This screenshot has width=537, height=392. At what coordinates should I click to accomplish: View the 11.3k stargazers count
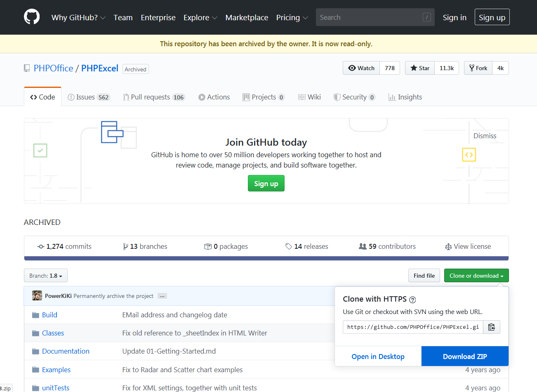point(447,68)
